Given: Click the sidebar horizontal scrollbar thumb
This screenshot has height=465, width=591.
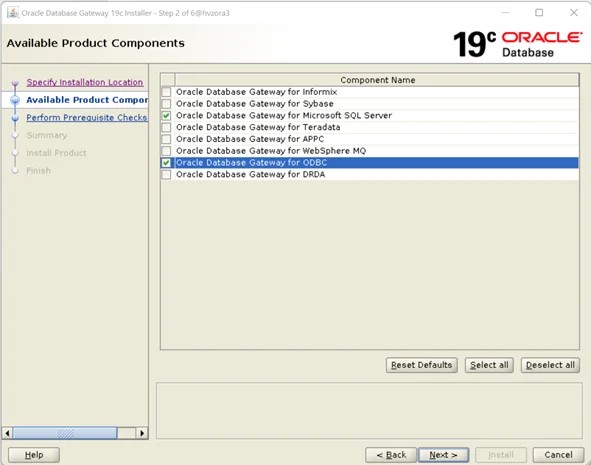Looking at the screenshot, I should point(65,433).
